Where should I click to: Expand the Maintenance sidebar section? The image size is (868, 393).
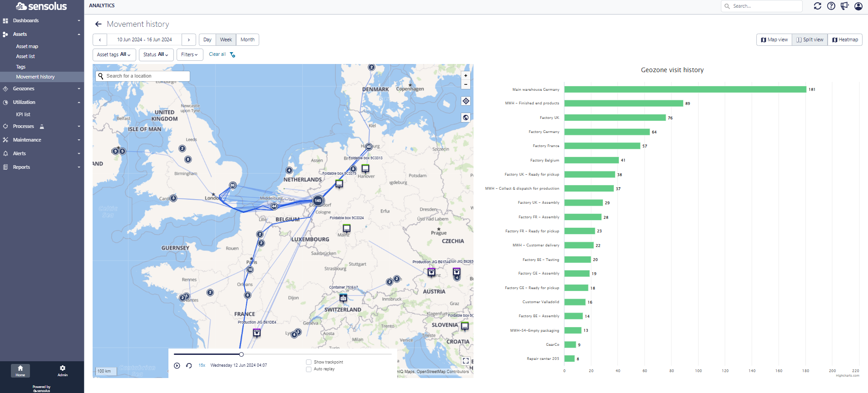(x=42, y=140)
